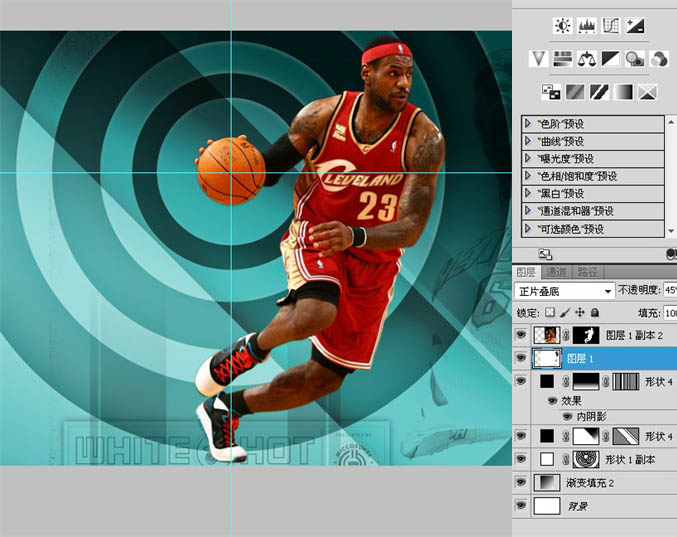Viewport: 677px width, 537px height.
Task: Expand the "黑白"预设 preset group
Action: click(528, 193)
